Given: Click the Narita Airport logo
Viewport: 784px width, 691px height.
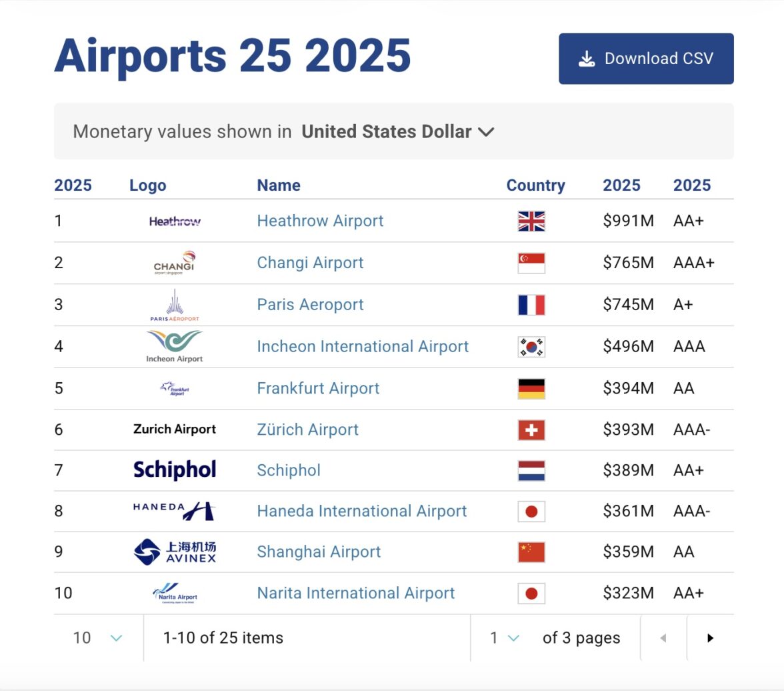Looking at the screenshot, I should pyautogui.click(x=175, y=593).
